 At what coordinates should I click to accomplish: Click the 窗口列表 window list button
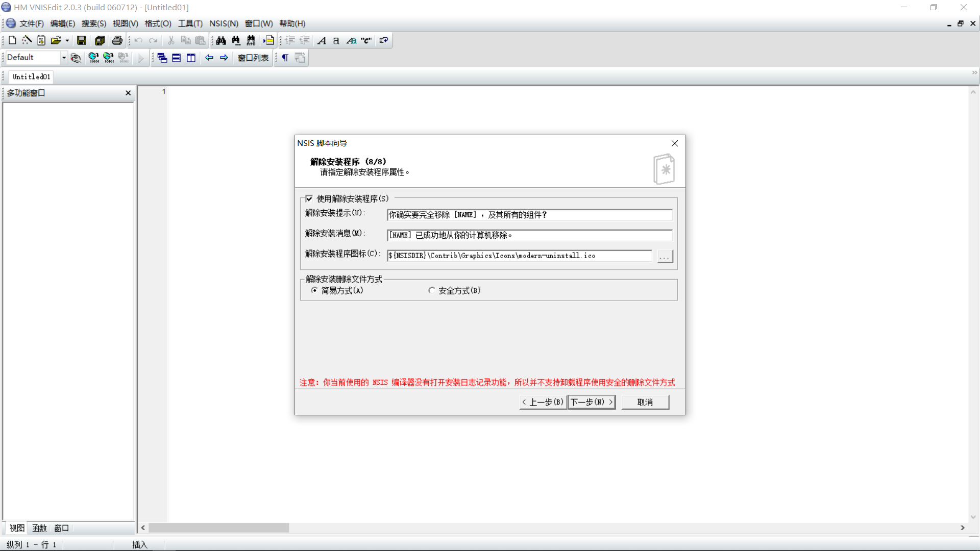pos(253,58)
